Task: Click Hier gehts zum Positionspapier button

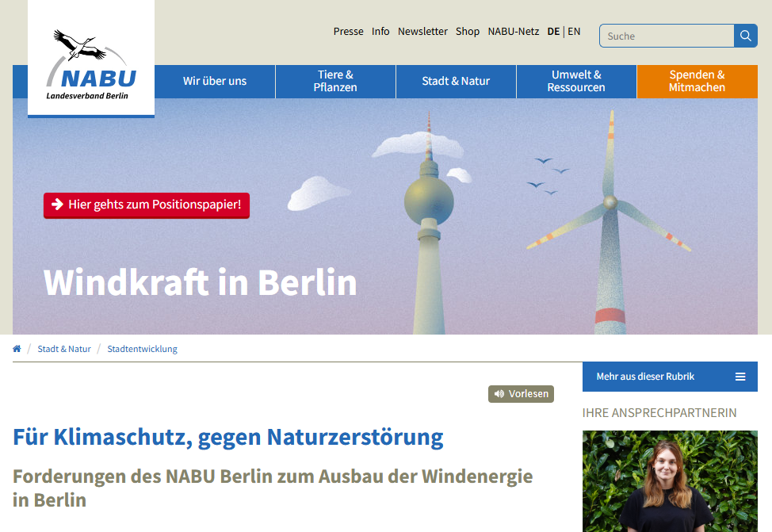Action: pyautogui.click(x=147, y=205)
